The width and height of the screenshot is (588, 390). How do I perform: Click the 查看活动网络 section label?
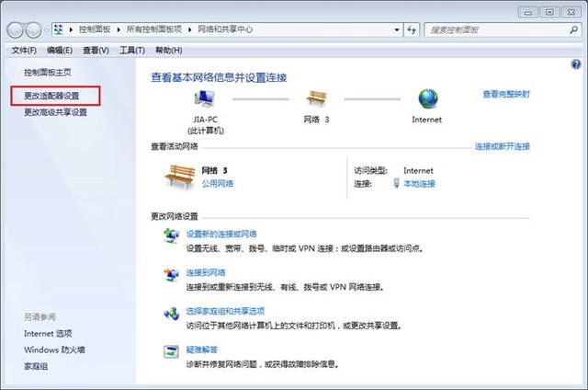[x=175, y=146]
